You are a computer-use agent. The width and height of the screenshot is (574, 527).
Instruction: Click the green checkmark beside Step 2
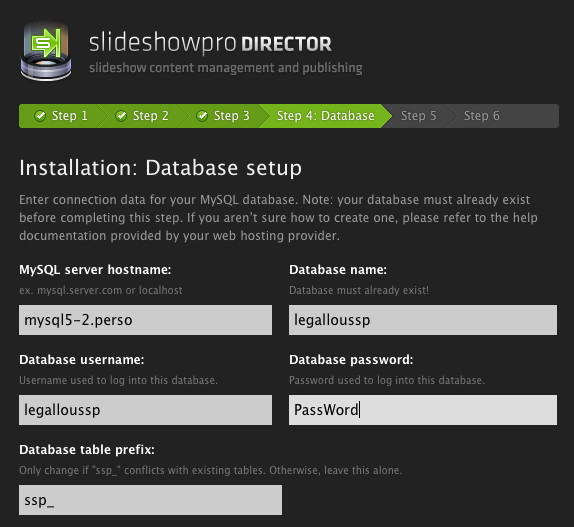click(121, 116)
